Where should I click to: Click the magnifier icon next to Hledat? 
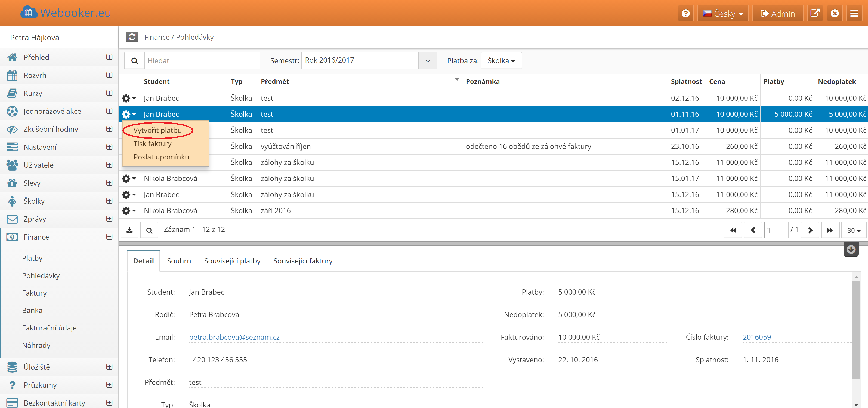click(134, 61)
